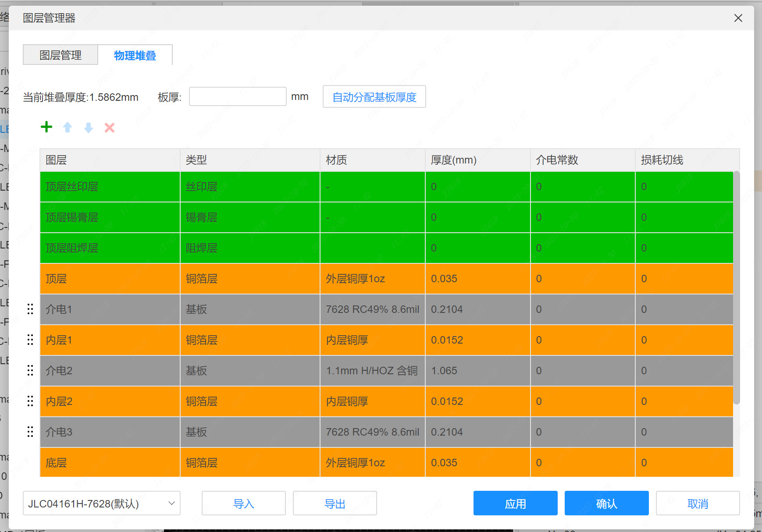The image size is (762, 532).
Task: Click the 图层 column header
Action: pos(110,160)
